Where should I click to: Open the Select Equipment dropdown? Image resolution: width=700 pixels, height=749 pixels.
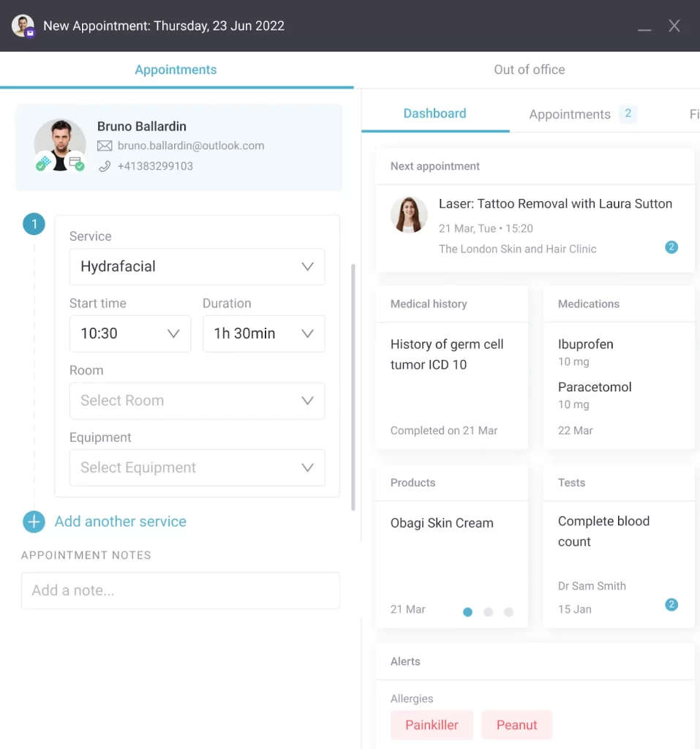coord(197,467)
